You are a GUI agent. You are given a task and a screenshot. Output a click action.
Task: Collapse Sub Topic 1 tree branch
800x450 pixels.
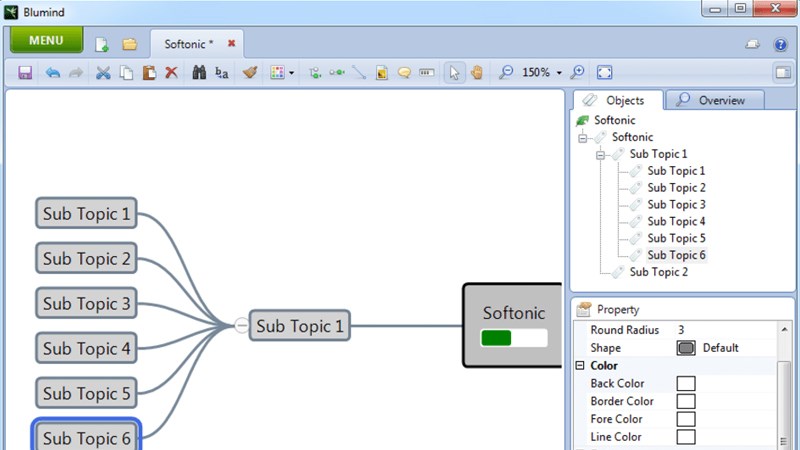coord(601,155)
